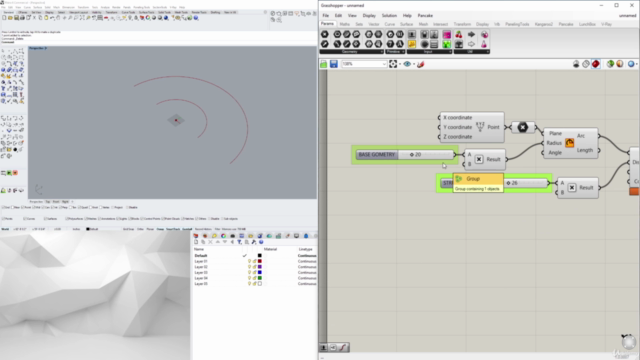Click the new layer icon in Layers panel
This screenshot has height=360, width=640.
coord(196,242)
